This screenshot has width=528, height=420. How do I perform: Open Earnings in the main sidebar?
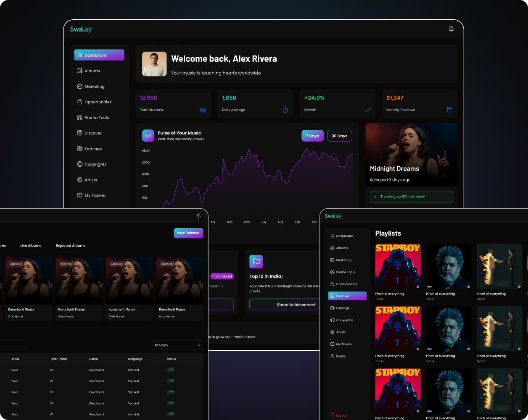tap(93, 149)
